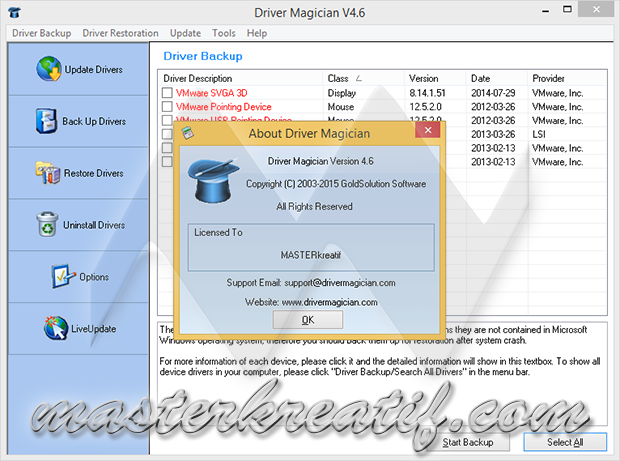620x461 pixels.
Task: Click the Uninstall Drivers sidebar label
Action: click(94, 225)
